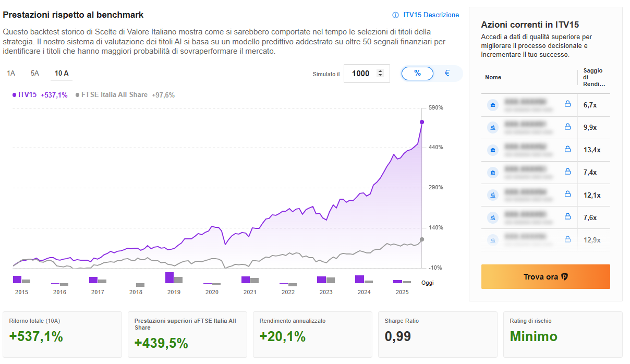
Task: Click the Trova ora button
Action: (546, 277)
